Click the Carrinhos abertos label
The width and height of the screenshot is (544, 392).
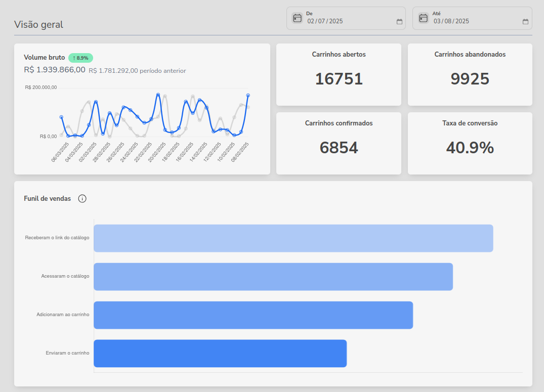(x=339, y=55)
